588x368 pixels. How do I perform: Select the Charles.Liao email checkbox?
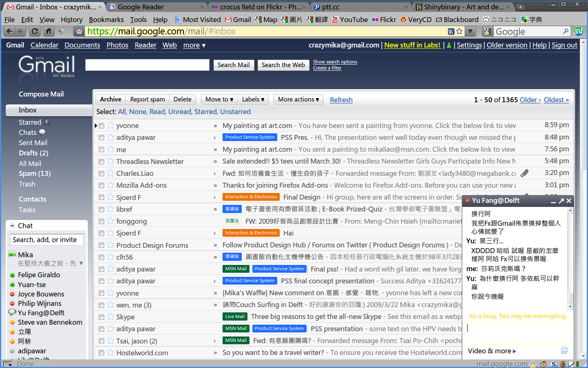coord(102,174)
